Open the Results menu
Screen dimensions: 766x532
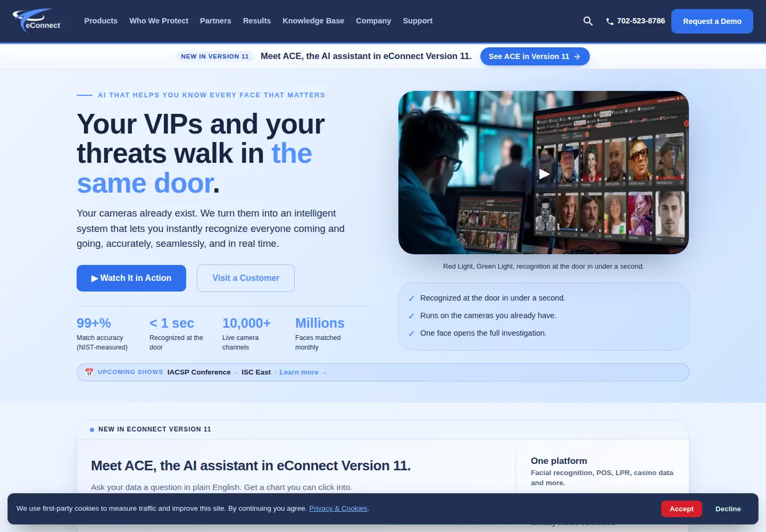(x=257, y=21)
